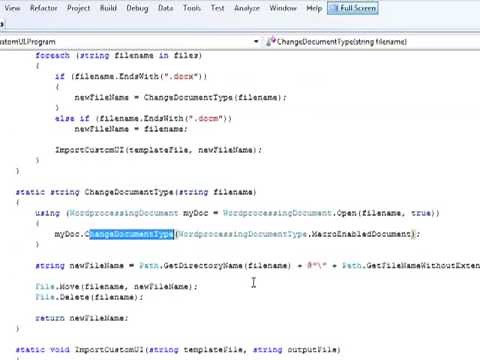Click the ".docm" string literal
Viewport: 480px width, 360px height.
(205, 118)
